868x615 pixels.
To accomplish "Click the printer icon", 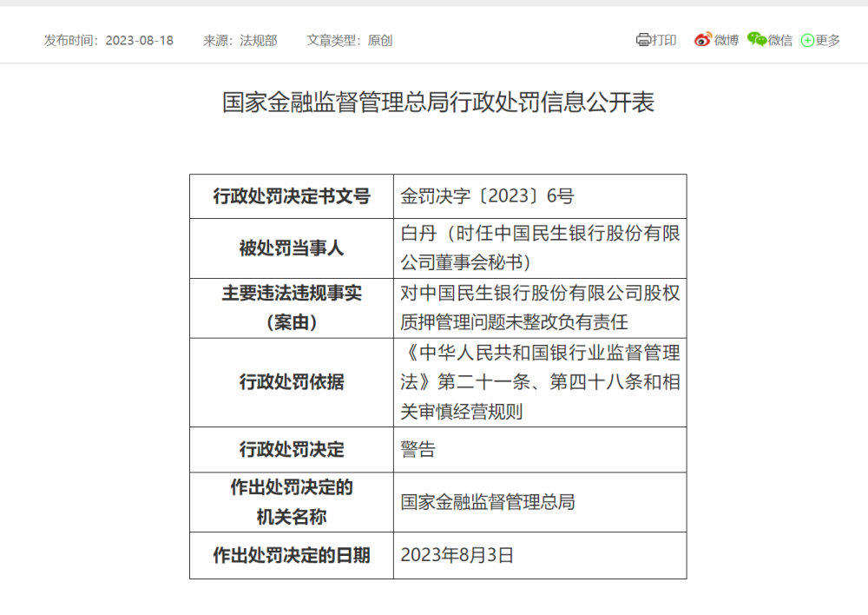I will coord(643,40).
